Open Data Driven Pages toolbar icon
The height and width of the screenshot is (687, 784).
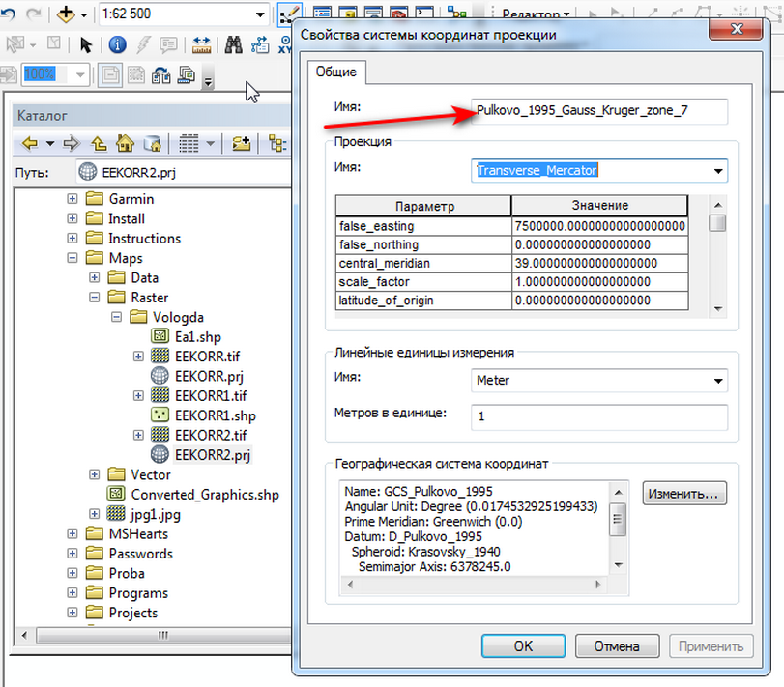tap(186, 75)
